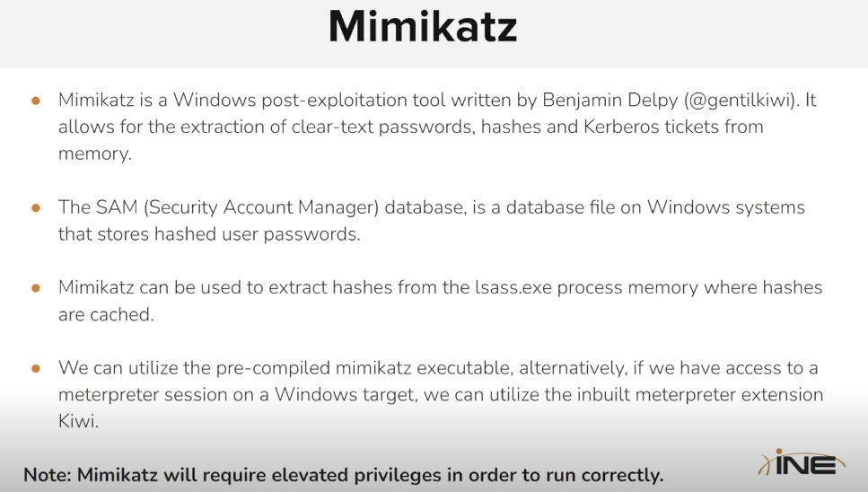Screen dimensions: 868x492
Task: Click the bullet beside the pre-compiled mimikatz paragraph
Action: [x=36, y=368]
